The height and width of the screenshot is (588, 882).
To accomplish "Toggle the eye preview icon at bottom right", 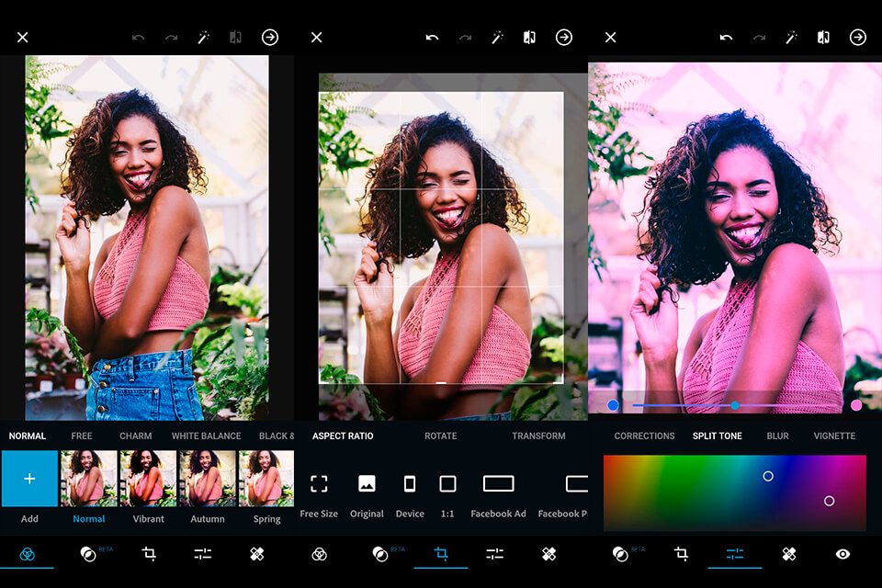I will [x=842, y=554].
